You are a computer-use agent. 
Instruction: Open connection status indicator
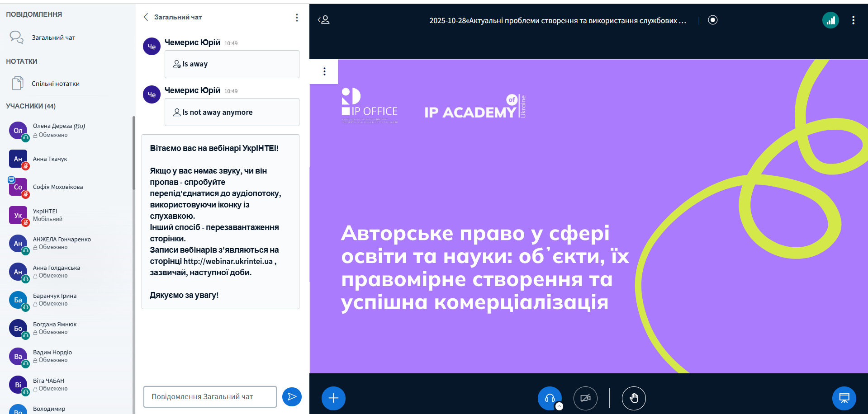(x=830, y=20)
